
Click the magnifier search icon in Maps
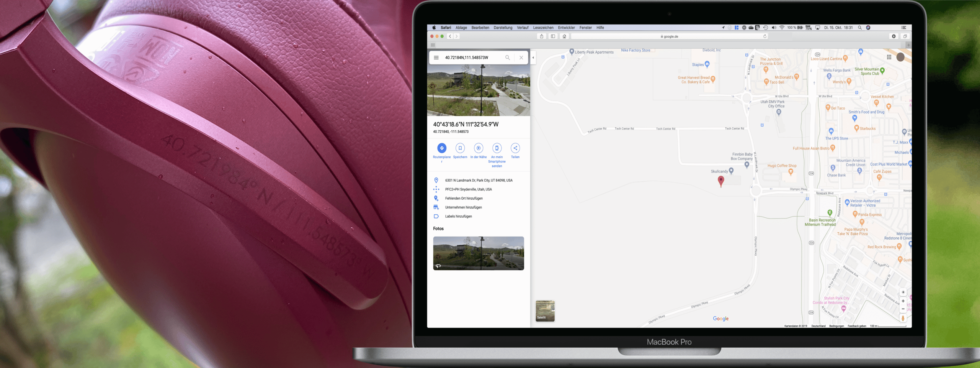coord(507,58)
